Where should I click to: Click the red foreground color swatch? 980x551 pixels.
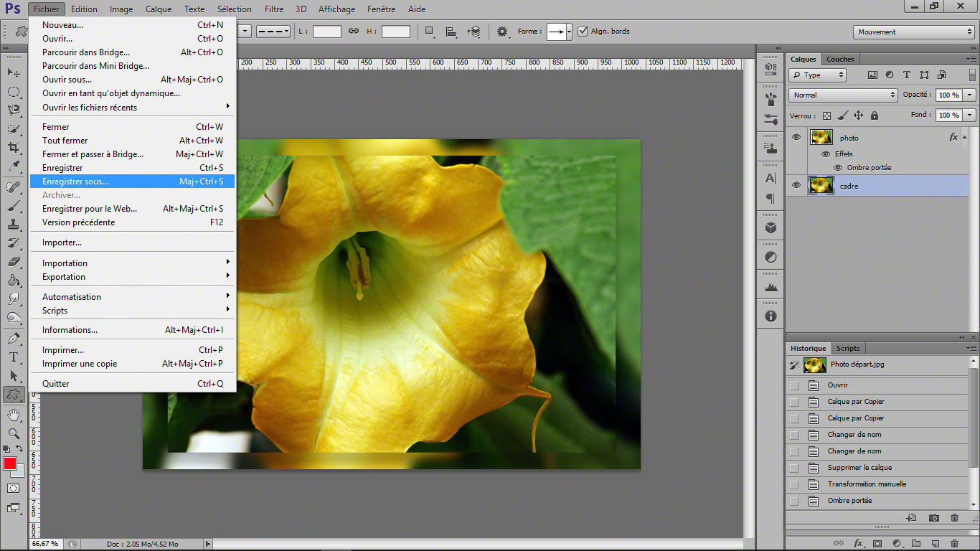tap(10, 463)
